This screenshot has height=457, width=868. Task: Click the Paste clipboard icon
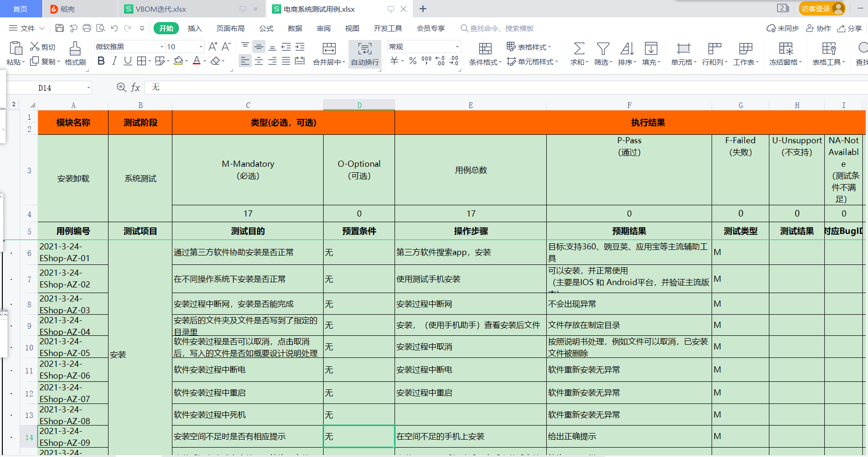pos(15,48)
